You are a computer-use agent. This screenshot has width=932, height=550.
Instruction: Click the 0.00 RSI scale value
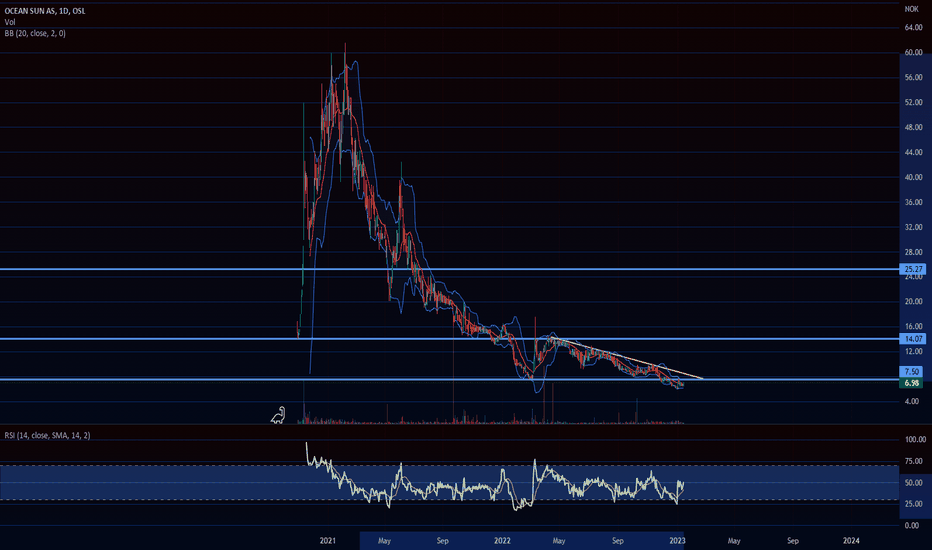tap(912, 526)
